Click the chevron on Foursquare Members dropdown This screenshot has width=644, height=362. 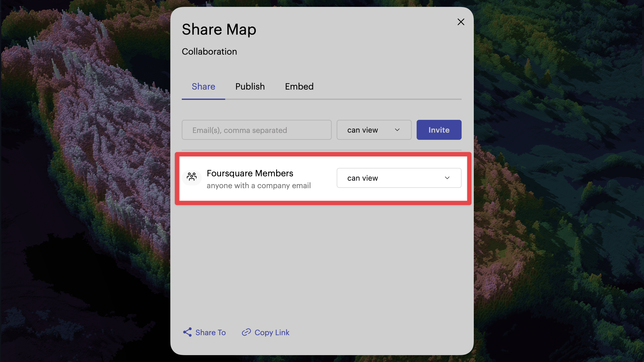click(x=448, y=178)
